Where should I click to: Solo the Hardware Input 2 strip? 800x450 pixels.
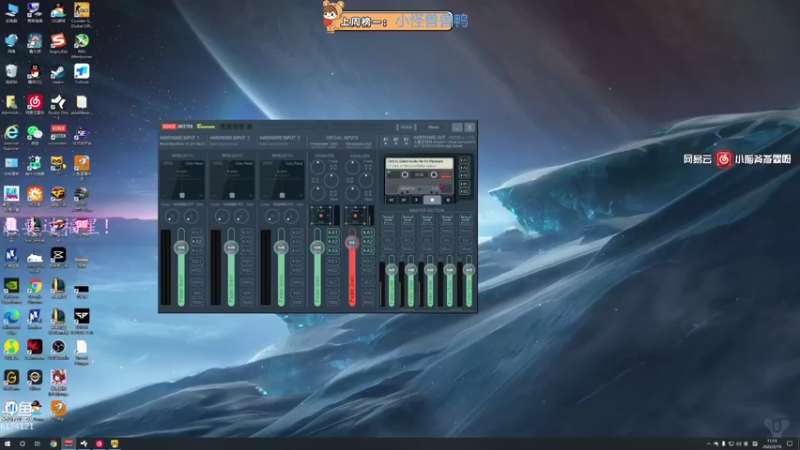(247, 292)
